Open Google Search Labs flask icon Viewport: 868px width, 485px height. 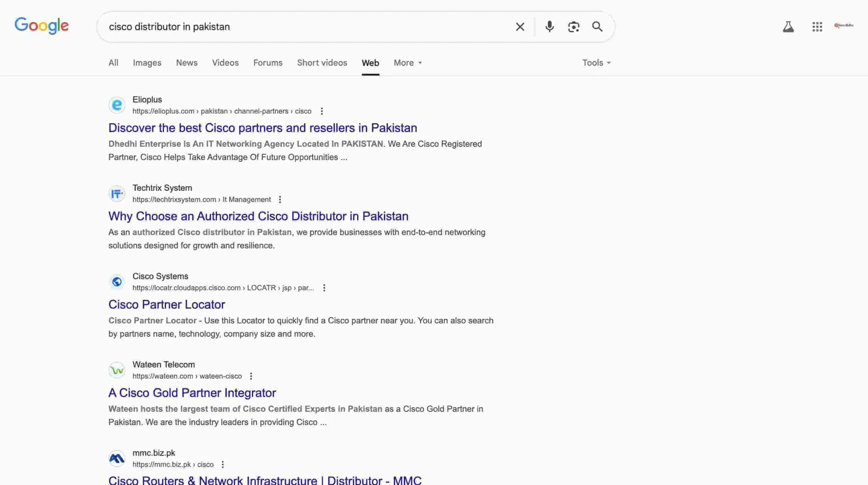tap(788, 26)
